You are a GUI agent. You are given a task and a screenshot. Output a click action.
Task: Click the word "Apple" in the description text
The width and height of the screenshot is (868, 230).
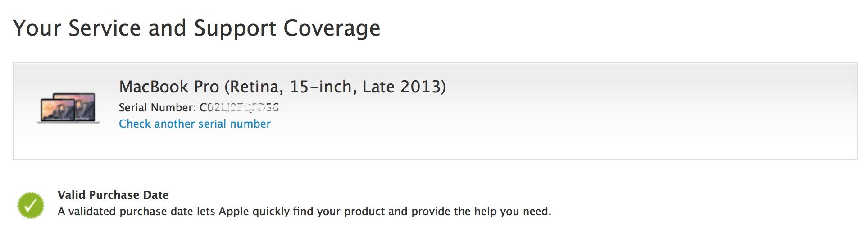234,212
